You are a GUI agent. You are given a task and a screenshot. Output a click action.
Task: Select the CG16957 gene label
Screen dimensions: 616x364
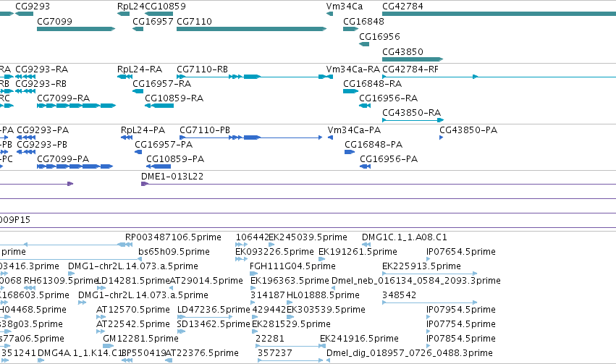(x=153, y=21)
